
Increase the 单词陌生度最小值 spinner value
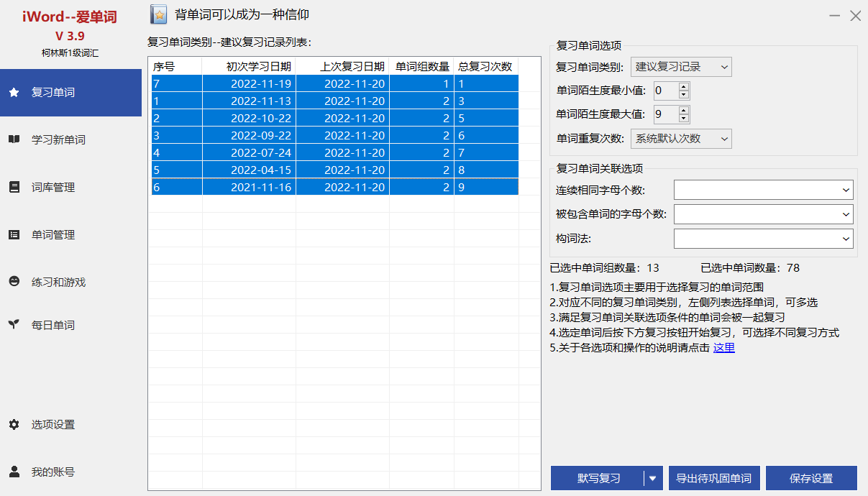pos(683,87)
